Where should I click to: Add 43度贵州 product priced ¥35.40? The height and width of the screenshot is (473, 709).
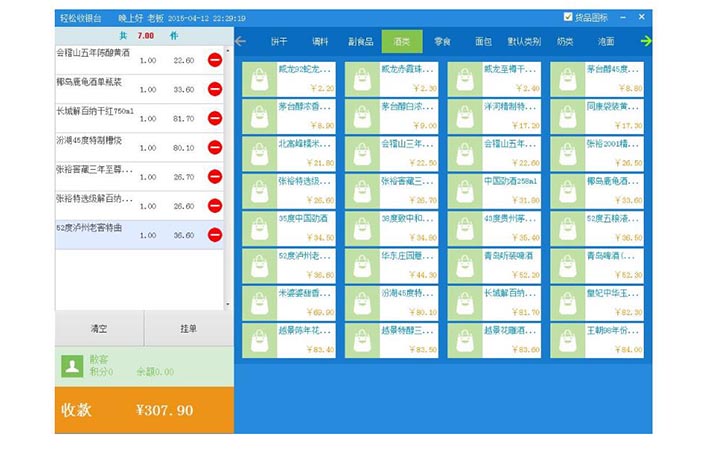[494, 228]
